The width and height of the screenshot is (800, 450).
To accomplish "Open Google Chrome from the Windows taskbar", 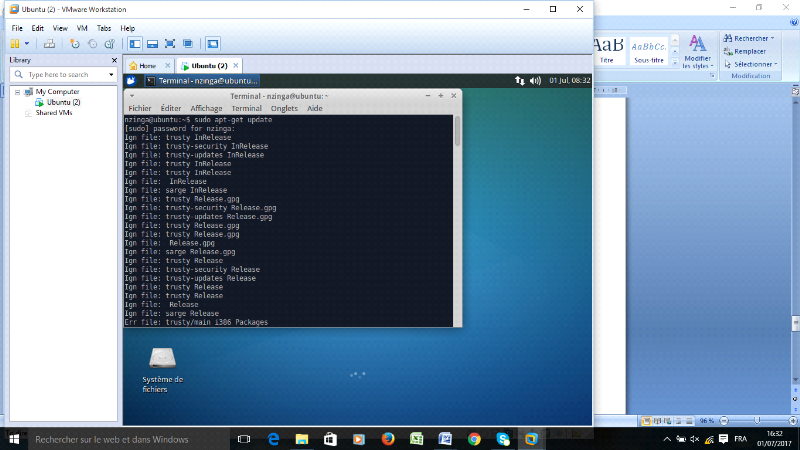I will pyautogui.click(x=474, y=438).
